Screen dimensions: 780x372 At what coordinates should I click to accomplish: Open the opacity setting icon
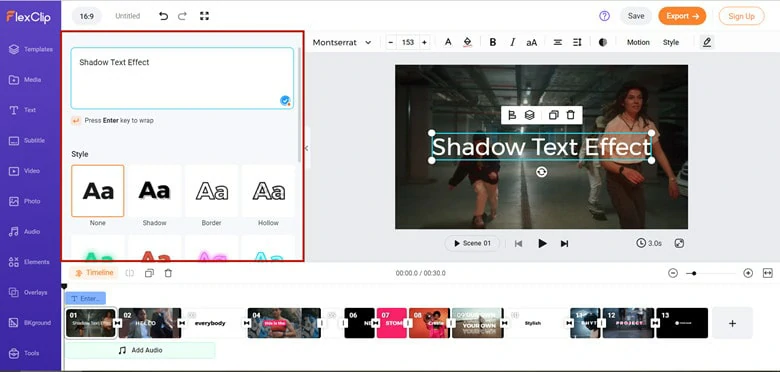pyautogui.click(x=603, y=42)
